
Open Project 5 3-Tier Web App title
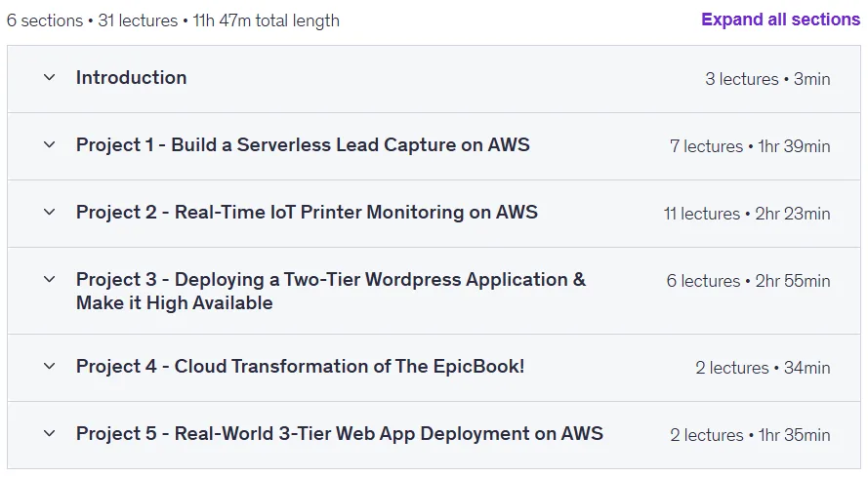(340, 433)
